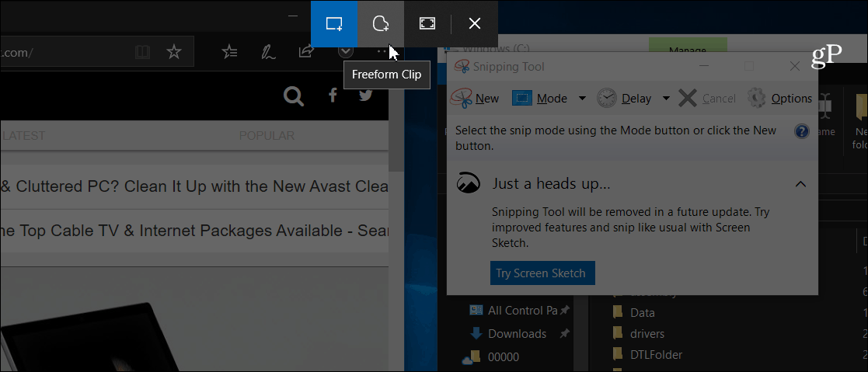Collapse the Just a heads up section
The image size is (868, 372).
pos(800,184)
